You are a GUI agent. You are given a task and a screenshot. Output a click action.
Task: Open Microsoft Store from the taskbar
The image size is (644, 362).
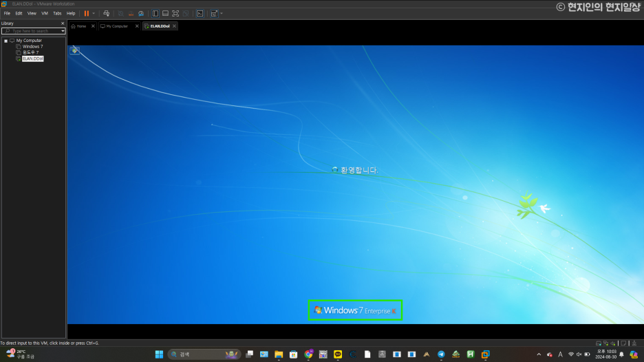[x=293, y=354]
